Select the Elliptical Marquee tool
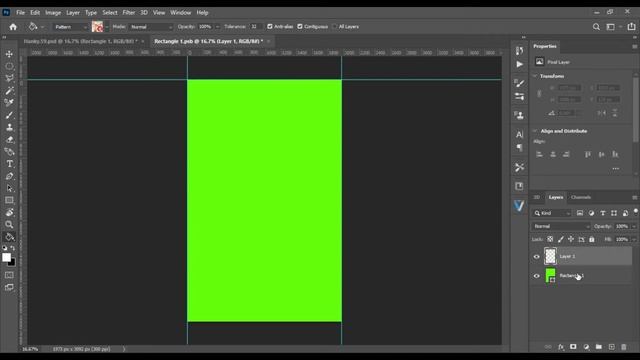The image size is (640, 360). pyautogui.click(x=9, y=66)
